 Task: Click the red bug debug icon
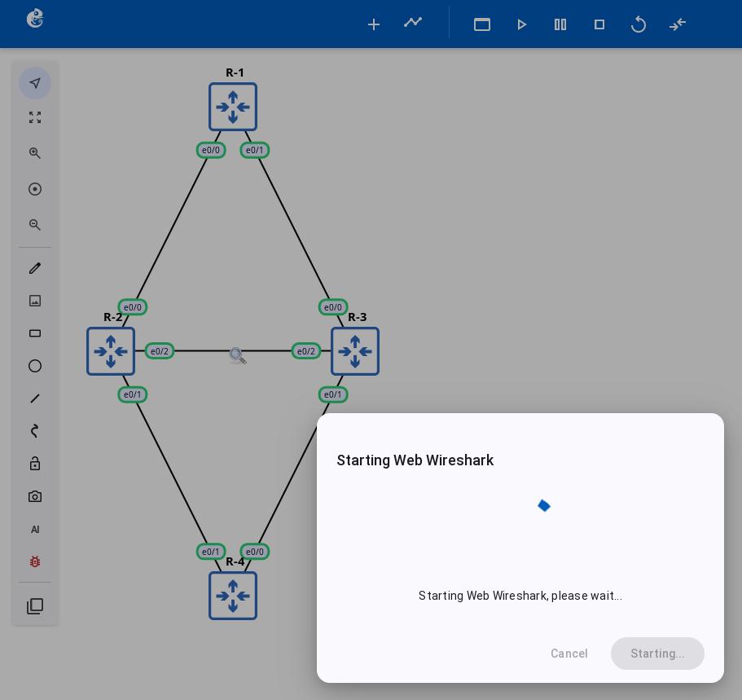click(35, 561)
